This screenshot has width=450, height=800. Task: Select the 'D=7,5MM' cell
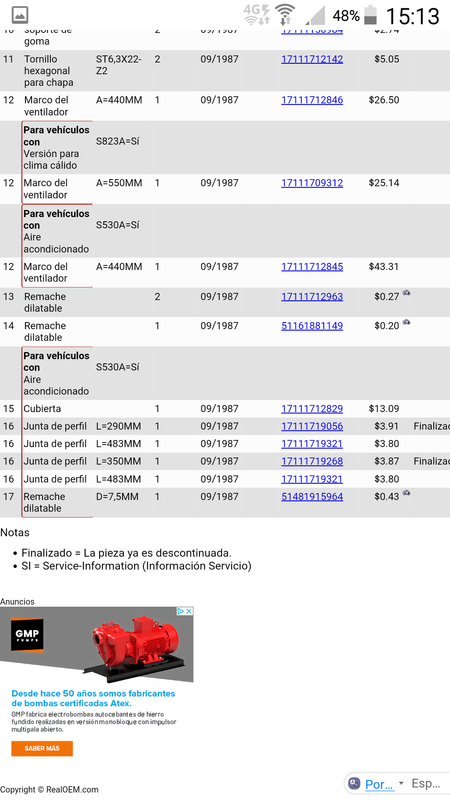coord(117,497)
